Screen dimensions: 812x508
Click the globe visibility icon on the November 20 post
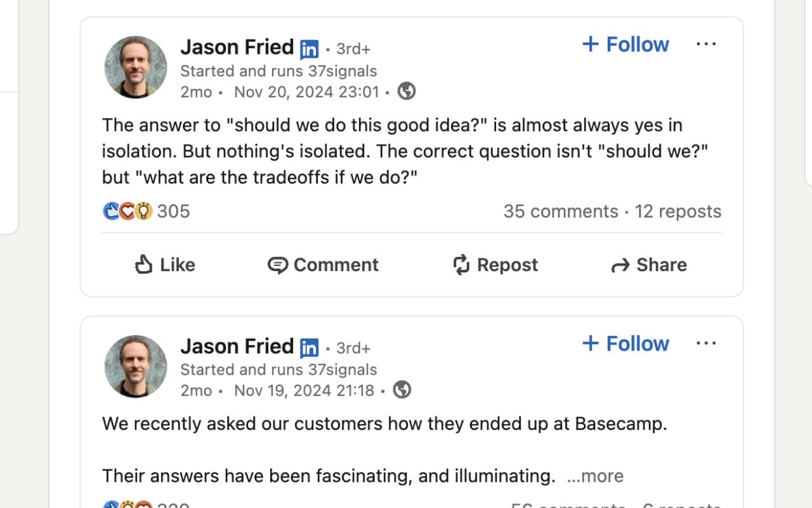click(407, 91)
